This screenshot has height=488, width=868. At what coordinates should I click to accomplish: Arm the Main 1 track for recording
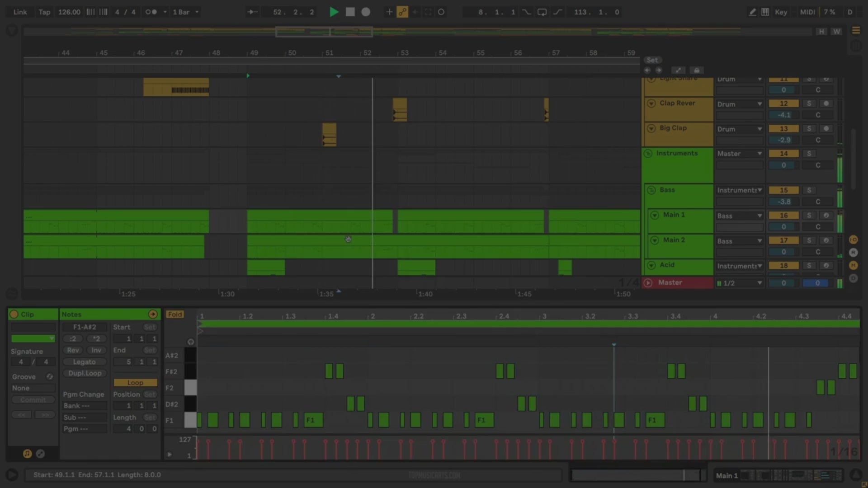pyautogui.click(x=826, y=216)
